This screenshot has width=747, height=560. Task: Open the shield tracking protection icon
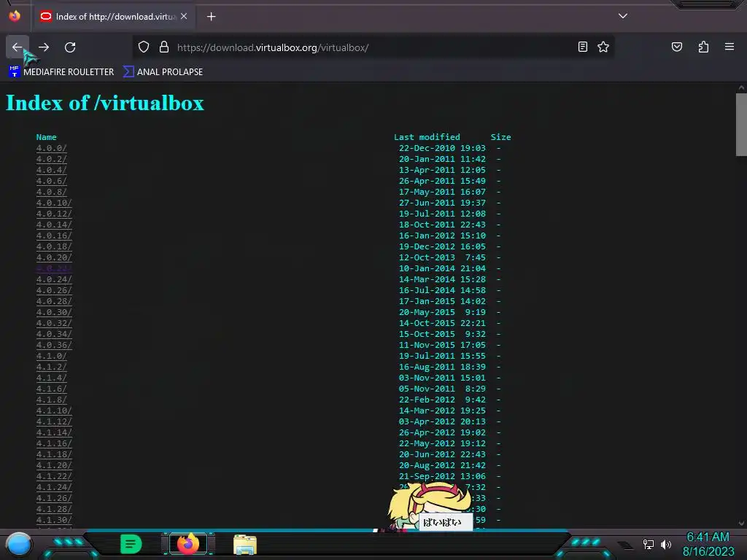click(x=144, y=47)
